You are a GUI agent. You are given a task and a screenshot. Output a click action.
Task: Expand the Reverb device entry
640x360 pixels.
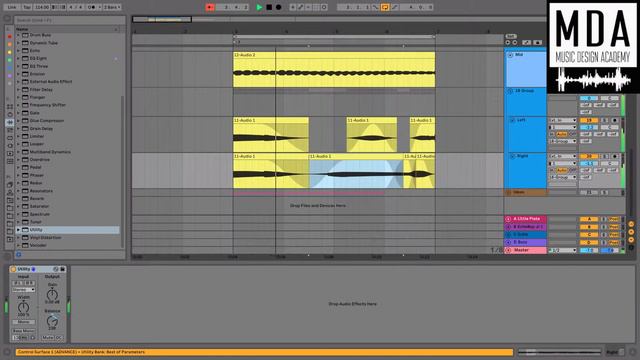point(18,198)
